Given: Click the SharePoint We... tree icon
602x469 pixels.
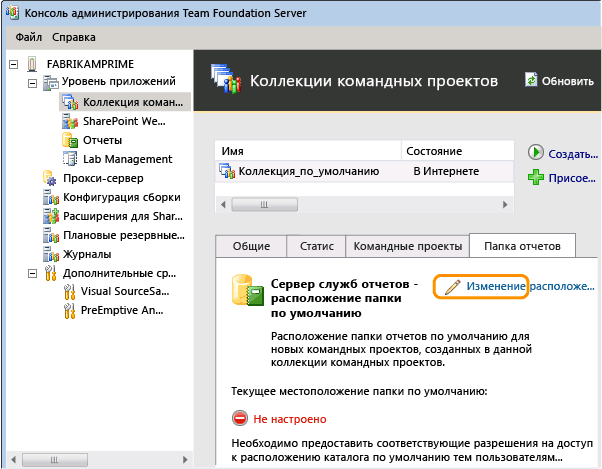Looking at the screenshot, I should coord(70,121).
